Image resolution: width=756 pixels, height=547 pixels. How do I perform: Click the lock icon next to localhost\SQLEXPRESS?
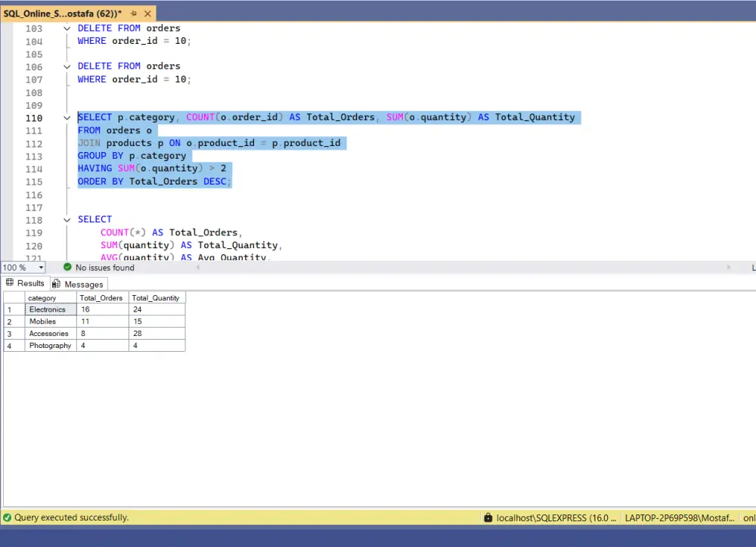click(x=488, y=517)
